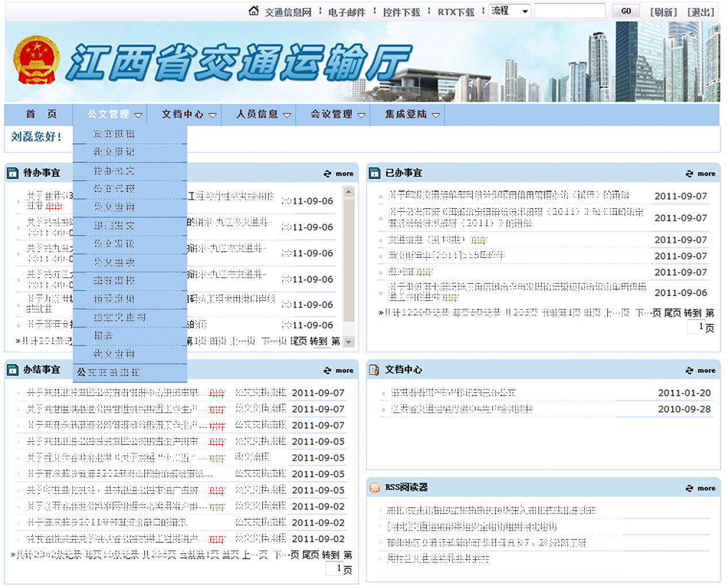
Task: Open more items in the RSS阅读器 panel
Action: [x=706, y=488]
